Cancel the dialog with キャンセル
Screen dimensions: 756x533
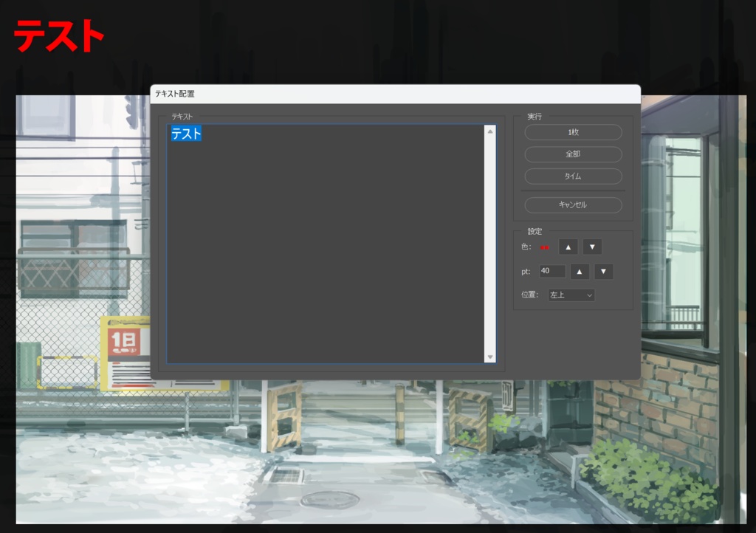[573, 204]
